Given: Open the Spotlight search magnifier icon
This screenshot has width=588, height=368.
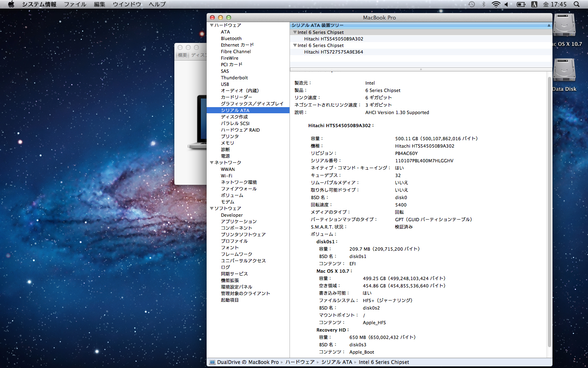Looking at the screenshot, I should (577, 4).
